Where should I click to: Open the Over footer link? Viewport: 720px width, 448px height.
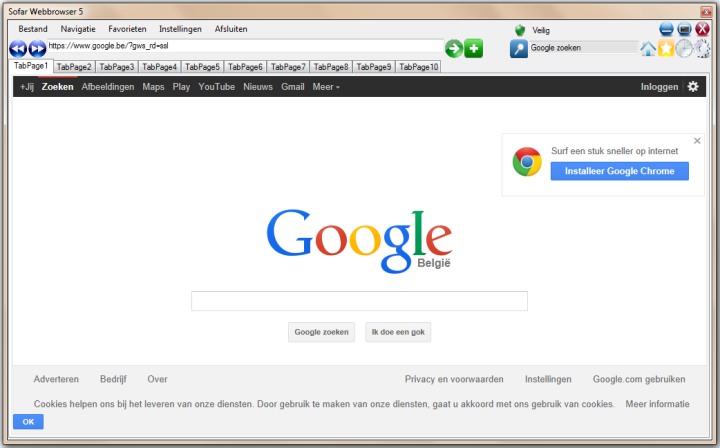[157, 379]
